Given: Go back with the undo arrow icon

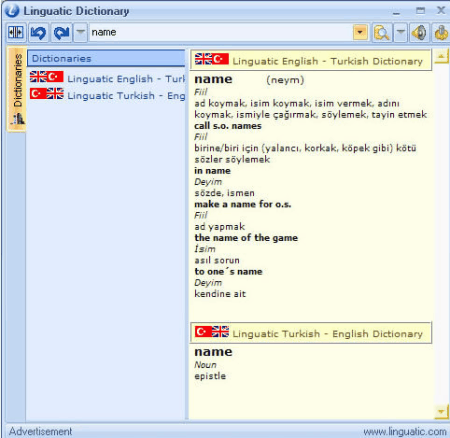Looking at the screenshot, I should point(39,32).
